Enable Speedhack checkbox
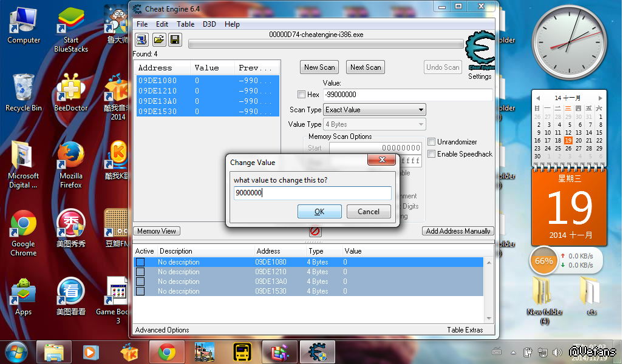The height and width of the screenshot is (364, 623). 432,154
